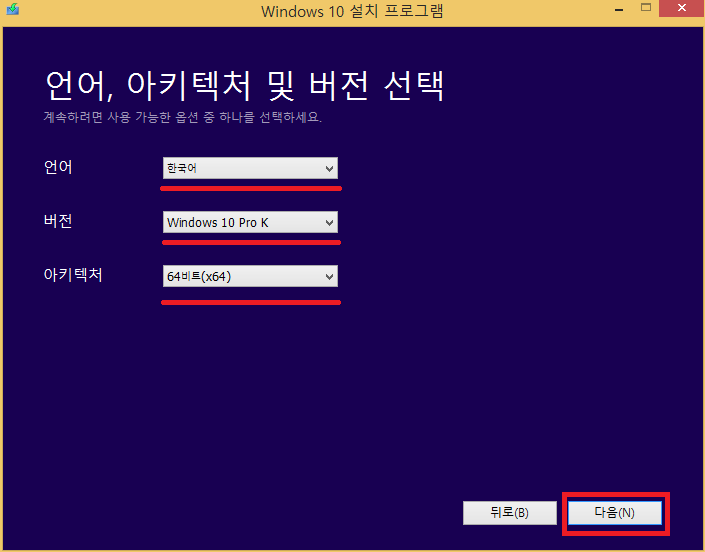Image resolution: width=705 pixels, height=552 pixels.
Task: Close the Windows 10 setup window
Action: 682,9
